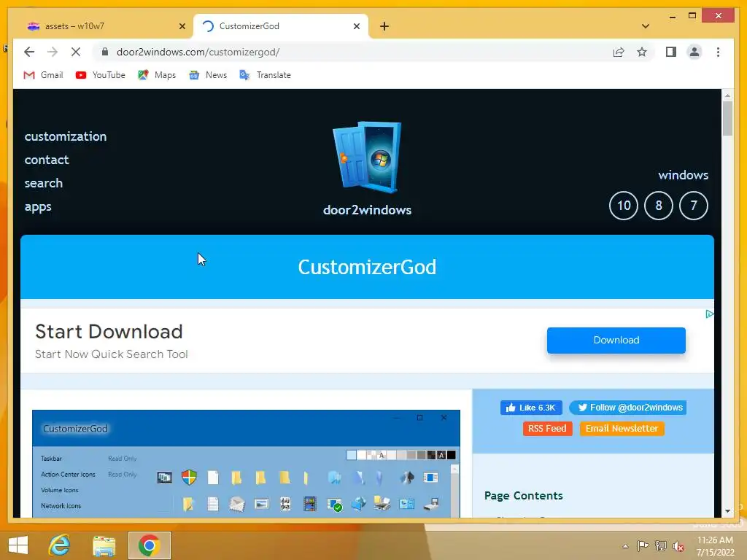This screenshot has height=560, width=747.
Task: Click the door2windows site title
Action: (368, 210)
